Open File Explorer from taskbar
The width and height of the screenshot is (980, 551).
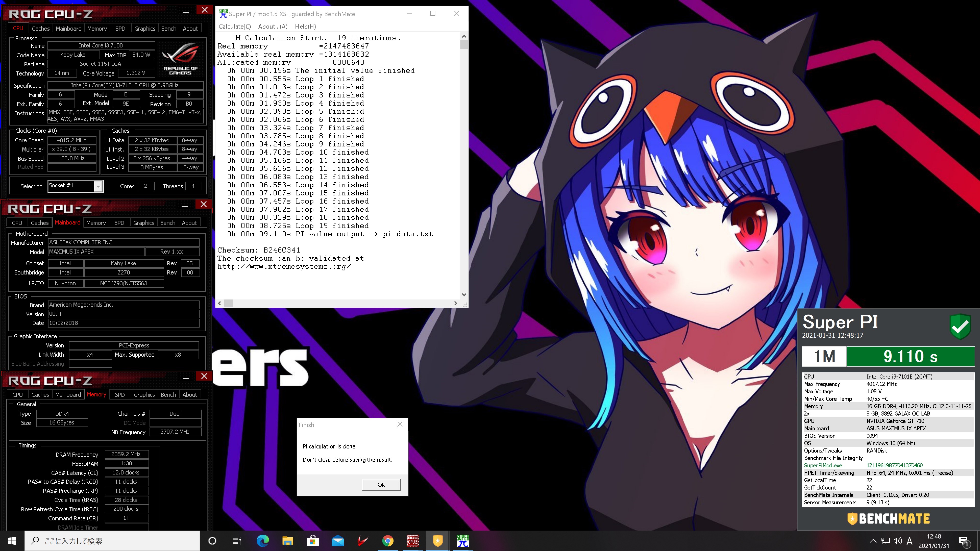pos(288,541)
